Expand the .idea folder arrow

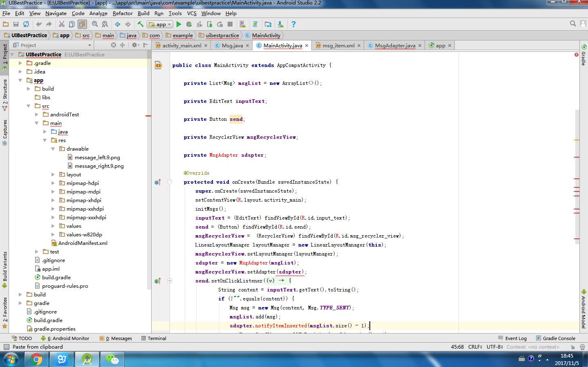tap(20, 72)
